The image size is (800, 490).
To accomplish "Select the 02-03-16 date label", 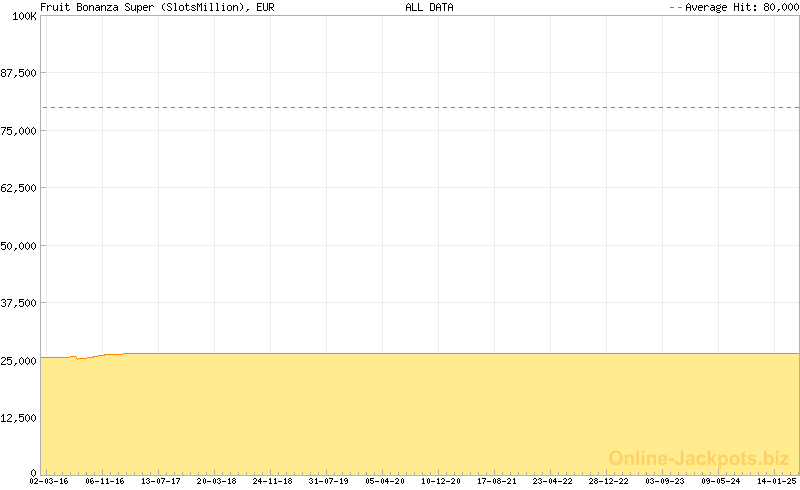I will pos(48,481).
